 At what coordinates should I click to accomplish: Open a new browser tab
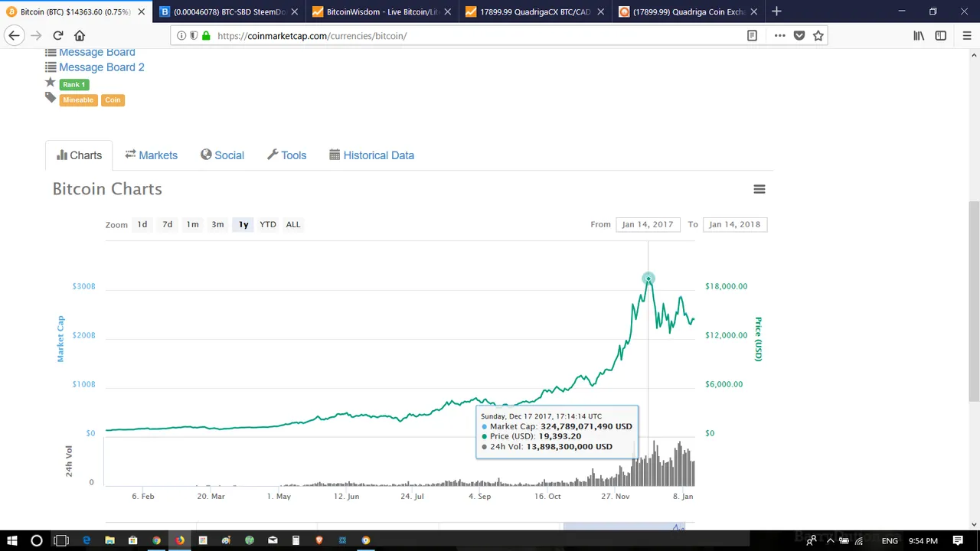[x=776, y=11]
